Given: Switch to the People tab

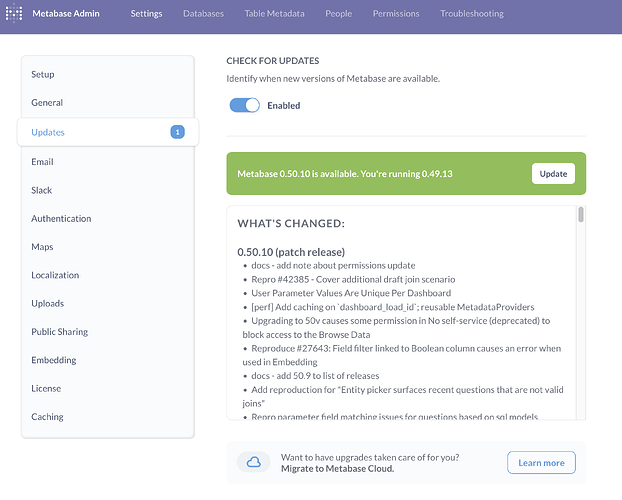Looking at the screenshot, I should click(x=339, y=13).
